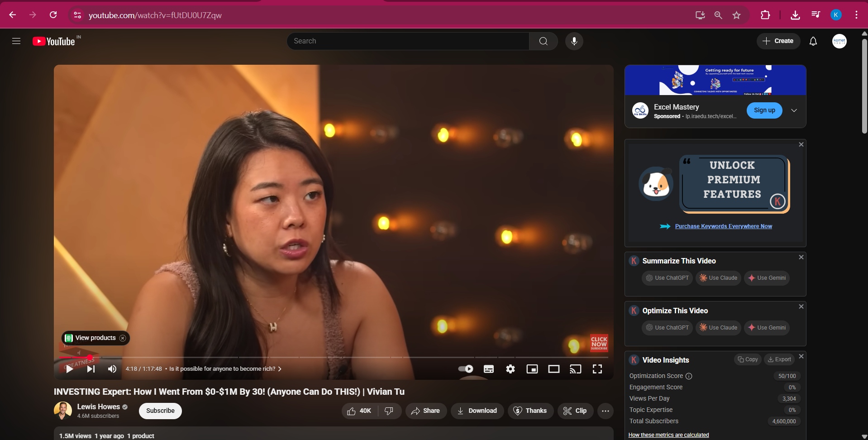Screen dimensions: 868x440
Task: Go to YouTube home via logo
Action: click(54, 41)
